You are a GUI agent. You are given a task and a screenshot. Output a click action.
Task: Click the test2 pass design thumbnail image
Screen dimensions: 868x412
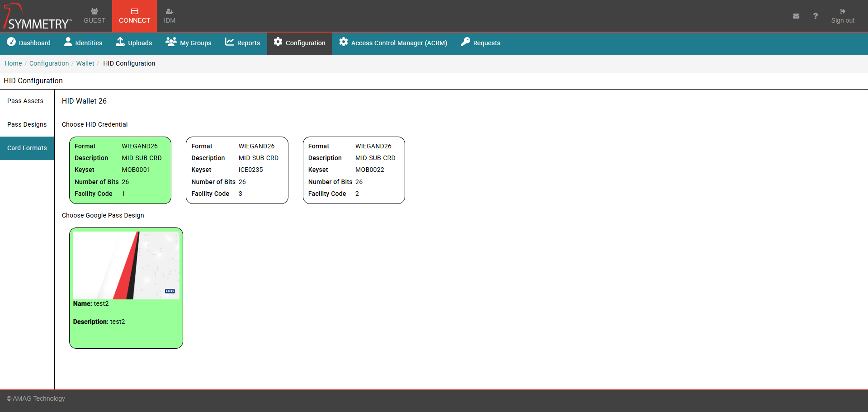click(x=126, y=265)
